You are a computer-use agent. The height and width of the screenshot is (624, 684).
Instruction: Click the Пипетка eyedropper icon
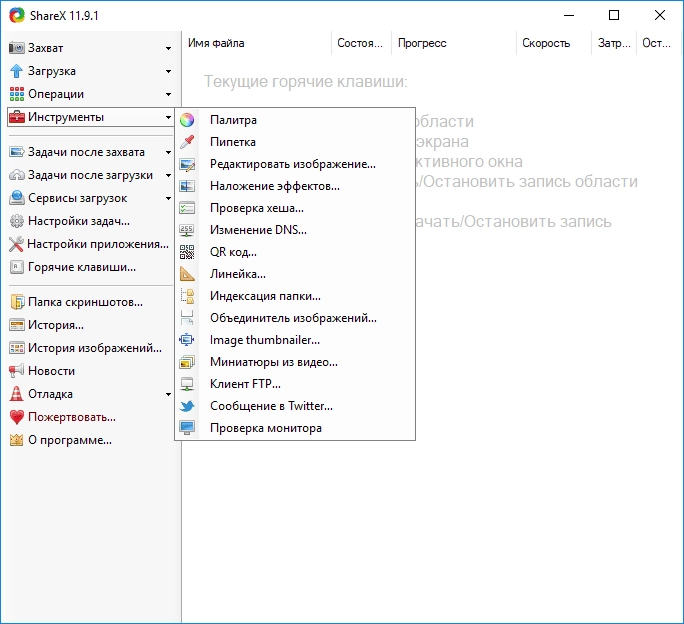(x=187, y=142)
